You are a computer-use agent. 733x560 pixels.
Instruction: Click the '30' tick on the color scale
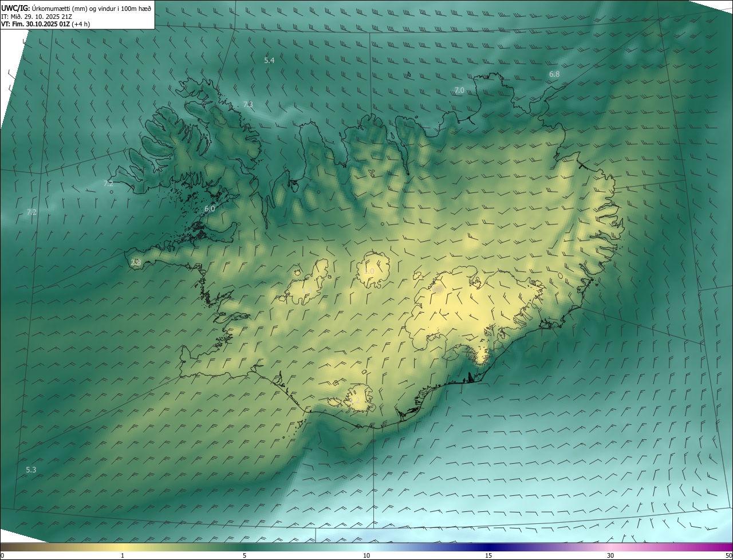[610, 555]
